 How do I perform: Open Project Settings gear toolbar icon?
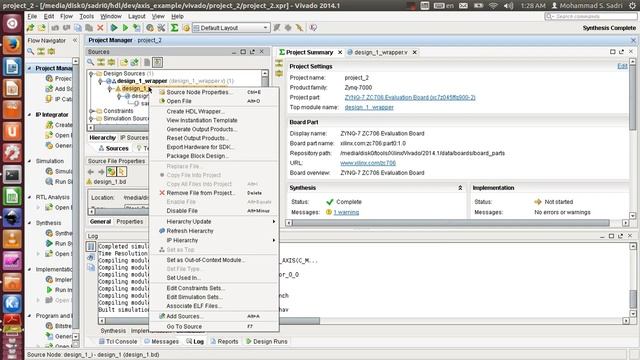tap(150, 28)
